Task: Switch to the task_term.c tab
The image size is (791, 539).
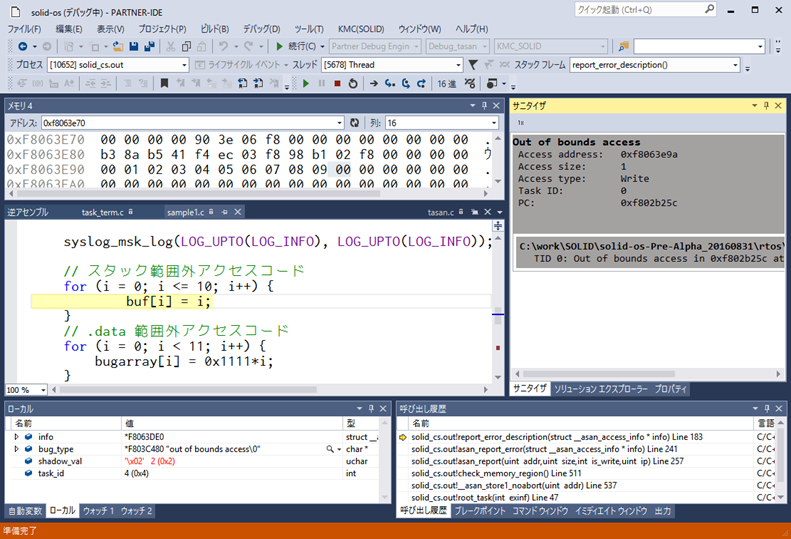Action: (103, 213)
